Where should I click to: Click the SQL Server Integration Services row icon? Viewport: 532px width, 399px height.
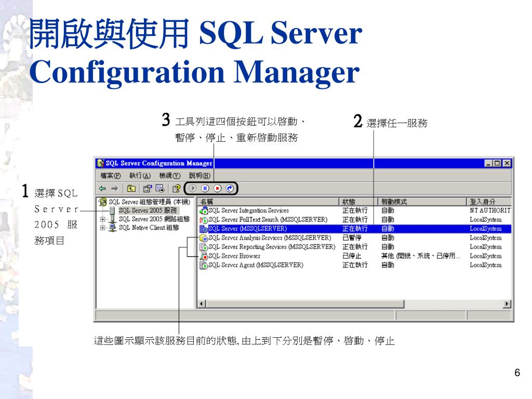pyautogui.click(x=204, y=211)
